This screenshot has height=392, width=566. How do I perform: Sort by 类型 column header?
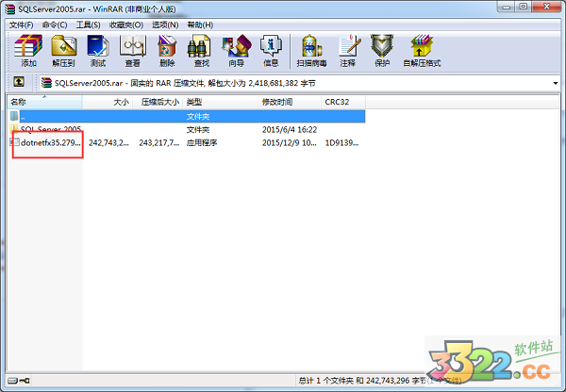[x=220, y=102]
